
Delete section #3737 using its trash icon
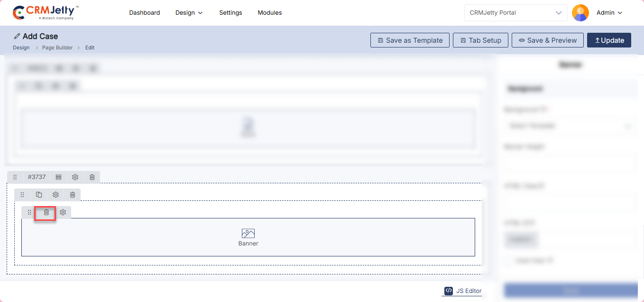92,177
